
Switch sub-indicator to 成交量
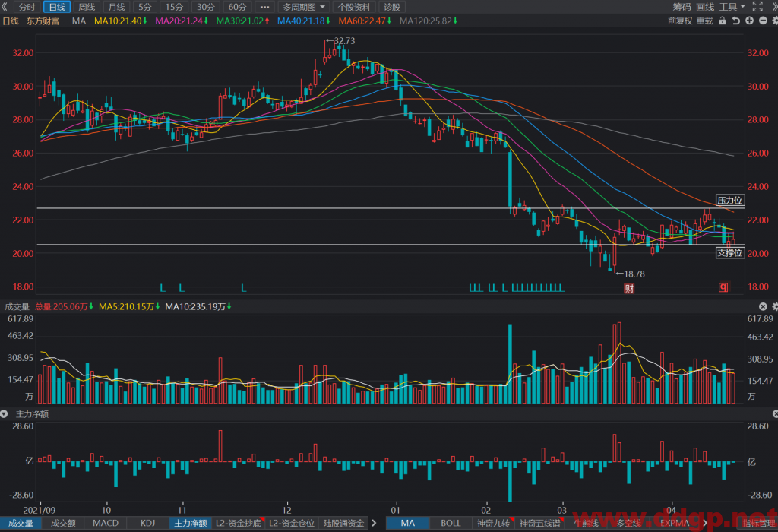click(x=21, y=523)
